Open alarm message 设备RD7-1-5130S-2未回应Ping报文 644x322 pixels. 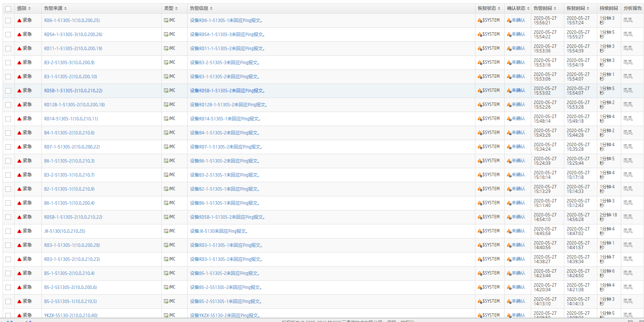point(226,147)
